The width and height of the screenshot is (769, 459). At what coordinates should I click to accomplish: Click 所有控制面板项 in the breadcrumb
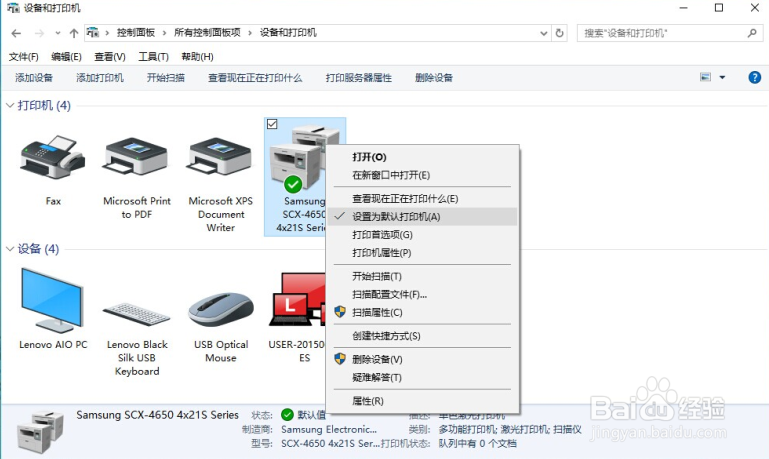point(207,33)
